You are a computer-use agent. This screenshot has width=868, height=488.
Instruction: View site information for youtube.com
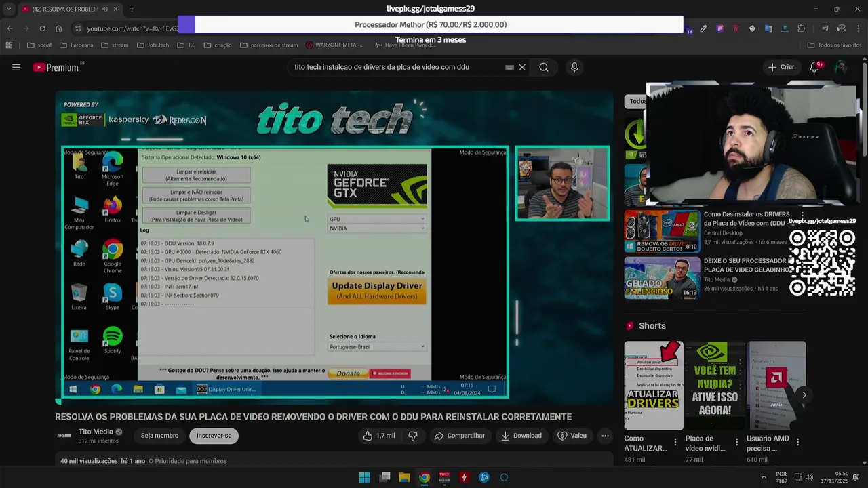78,28
